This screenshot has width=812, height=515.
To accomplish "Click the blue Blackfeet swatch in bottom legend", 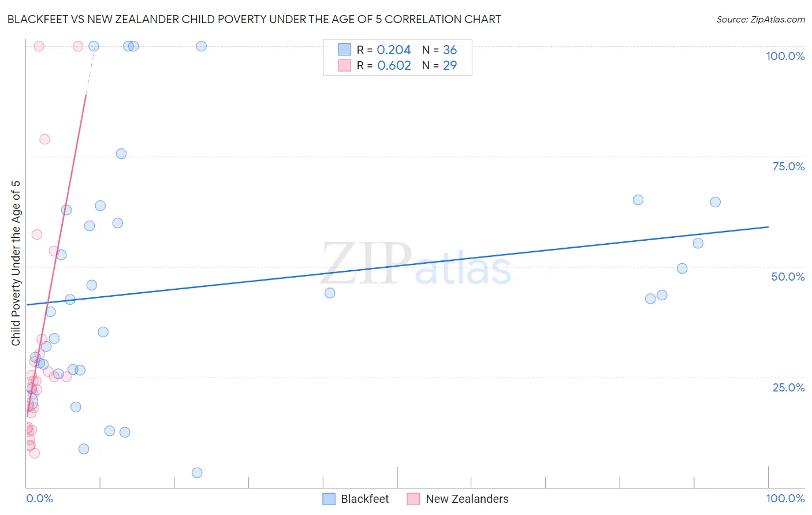I will coord(329,499).
